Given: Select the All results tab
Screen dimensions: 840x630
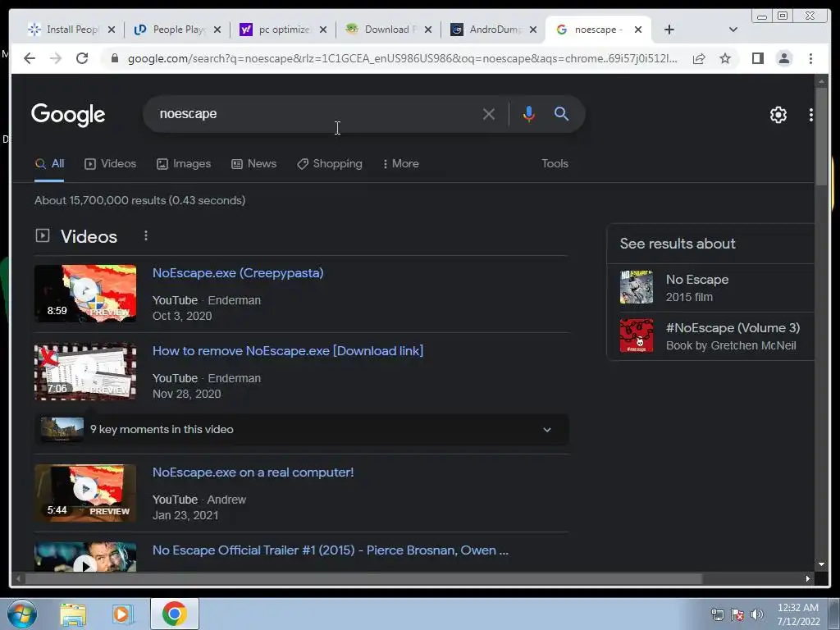Looking at the screenshot, I should pyautogui.click(x=49, y=164).
